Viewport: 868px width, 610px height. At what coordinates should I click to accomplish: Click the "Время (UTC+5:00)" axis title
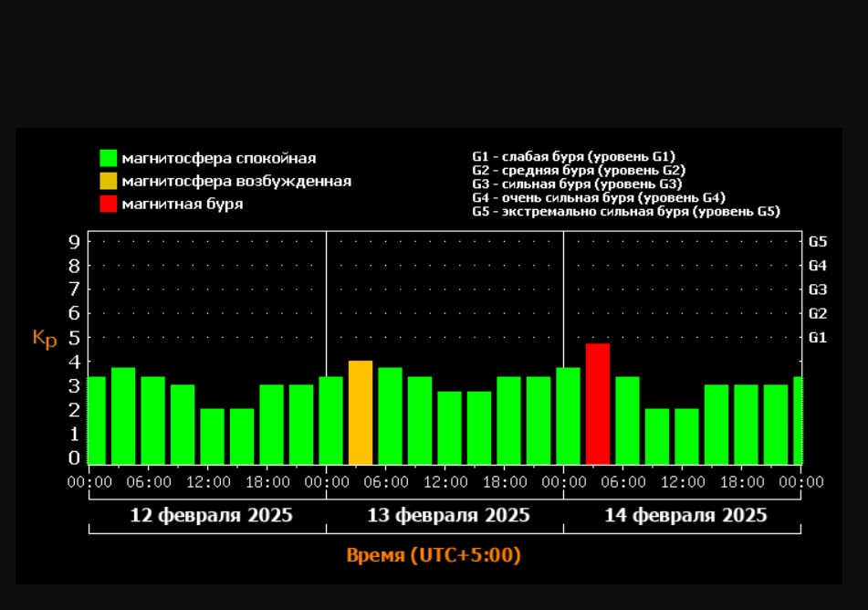point(434,554)
